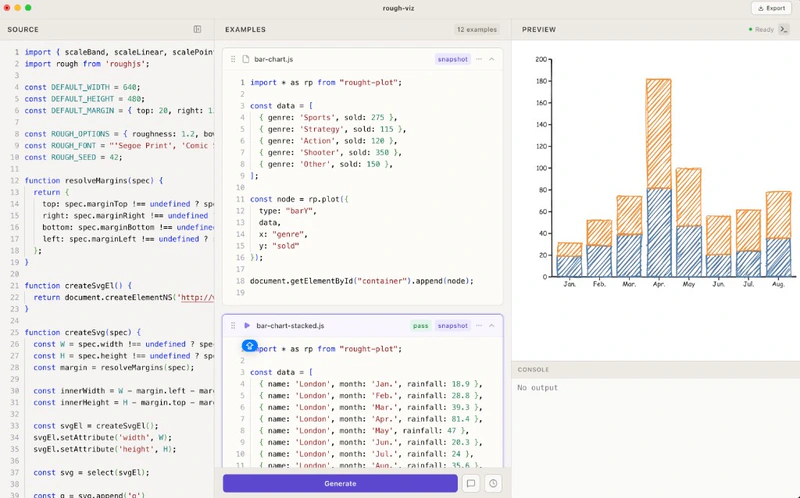Click the 12 examples count badge
Viewport: 800px width, 498px height.
click(477, 30)
